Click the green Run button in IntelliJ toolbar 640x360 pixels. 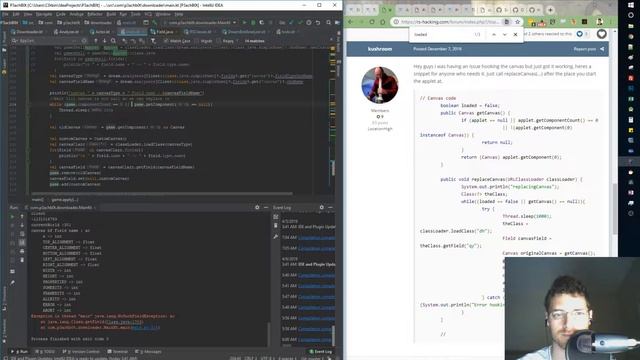coord(244,23)
